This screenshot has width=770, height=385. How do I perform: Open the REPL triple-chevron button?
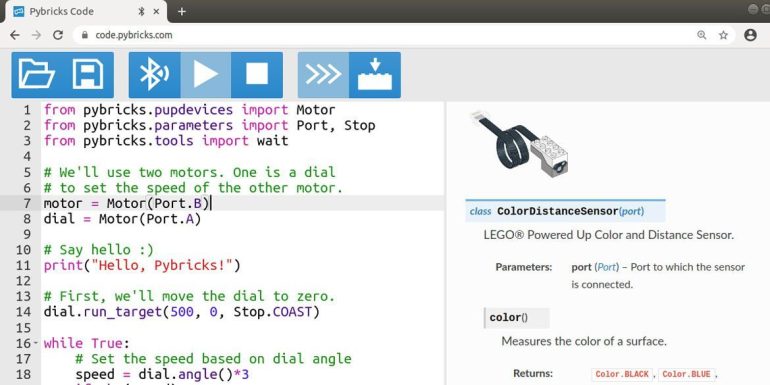[x=323, y=75]
